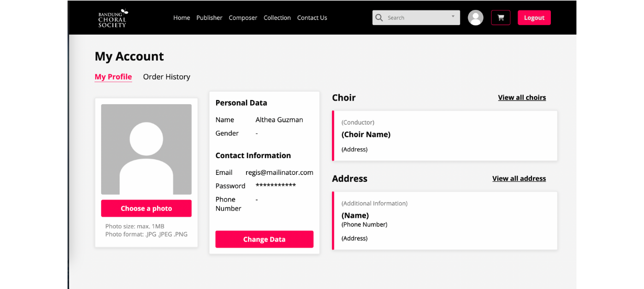Go to Home in navigation
The image size is (644, 289).
(x=182, y=18)
